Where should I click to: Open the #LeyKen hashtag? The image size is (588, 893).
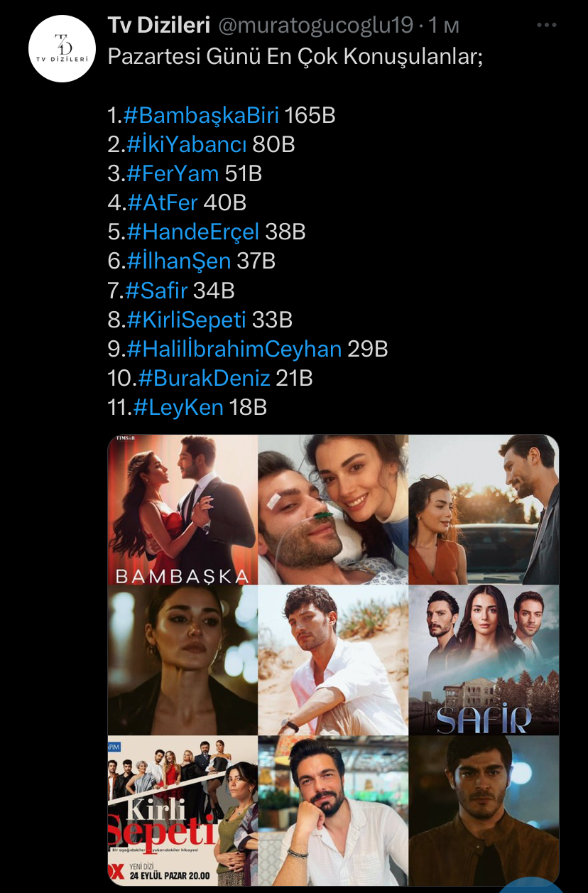178,406
